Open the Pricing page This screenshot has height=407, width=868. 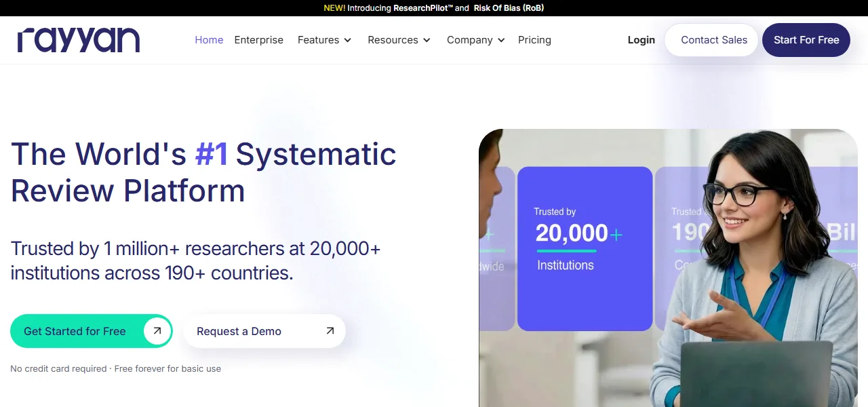534,40
